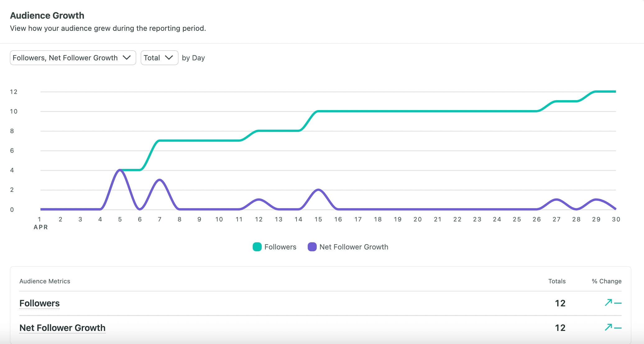Click the % Change column header
644x344 pixels.
[x=606, y=281]
